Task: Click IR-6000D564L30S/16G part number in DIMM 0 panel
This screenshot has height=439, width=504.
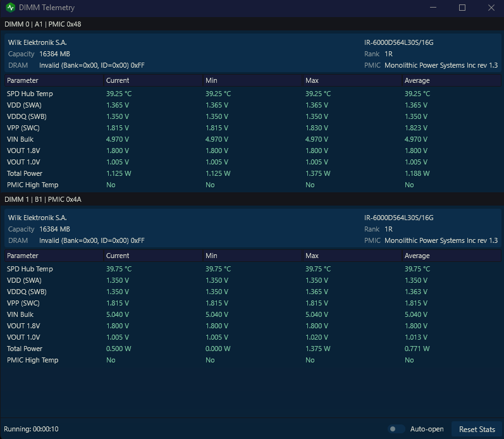Action: pos(398,42)
